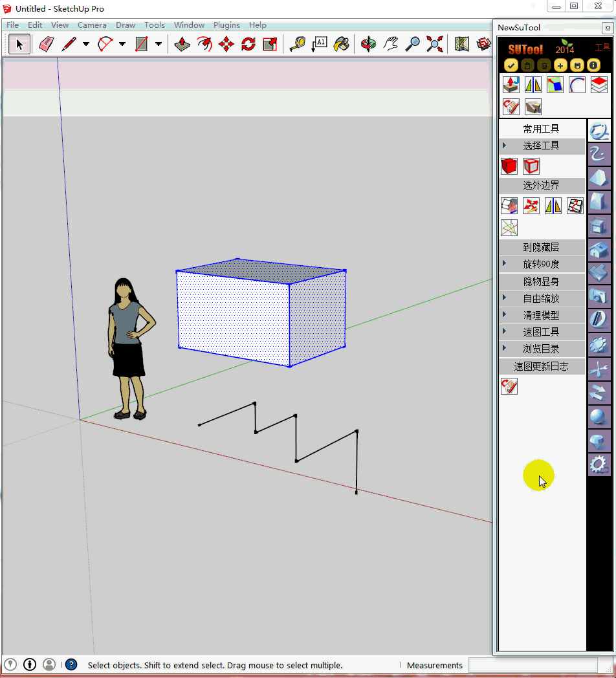Screen dimensions: 616x678
Task: Click the house icon in SUTool sidebar
Action: tap(599, 250)
